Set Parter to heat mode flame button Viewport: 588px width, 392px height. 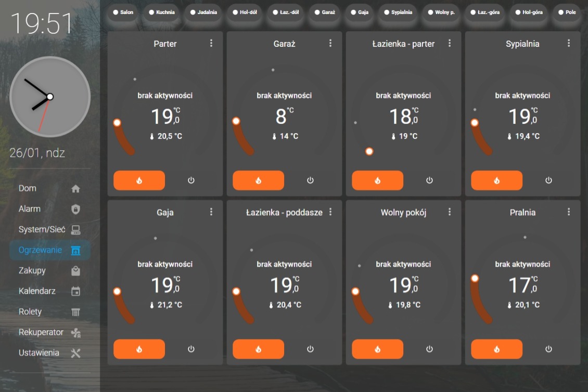click(139, 180)
